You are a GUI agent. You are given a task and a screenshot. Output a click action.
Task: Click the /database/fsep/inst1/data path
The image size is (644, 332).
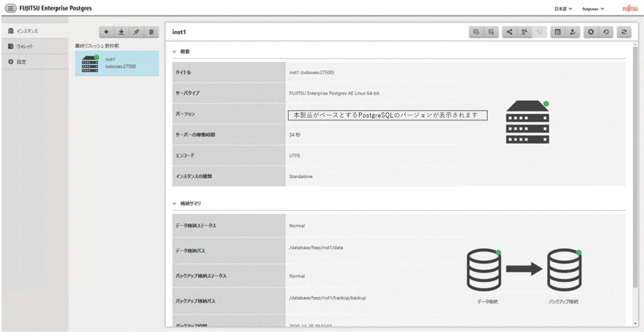tap(316, 247)
